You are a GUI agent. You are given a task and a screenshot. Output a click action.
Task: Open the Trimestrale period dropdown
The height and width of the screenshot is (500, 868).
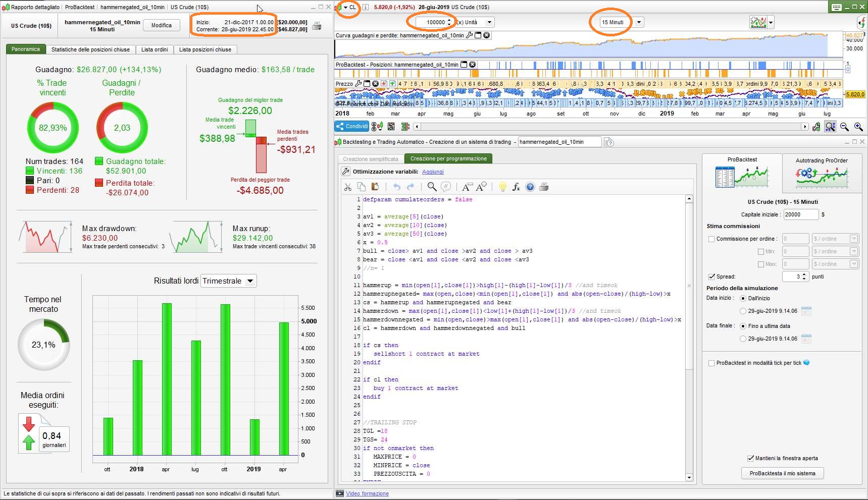[250, 281]
